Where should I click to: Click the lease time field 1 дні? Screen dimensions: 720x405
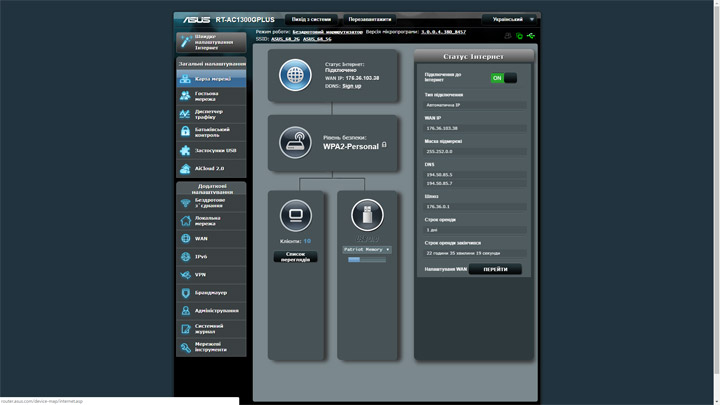(x=475, y=230)
